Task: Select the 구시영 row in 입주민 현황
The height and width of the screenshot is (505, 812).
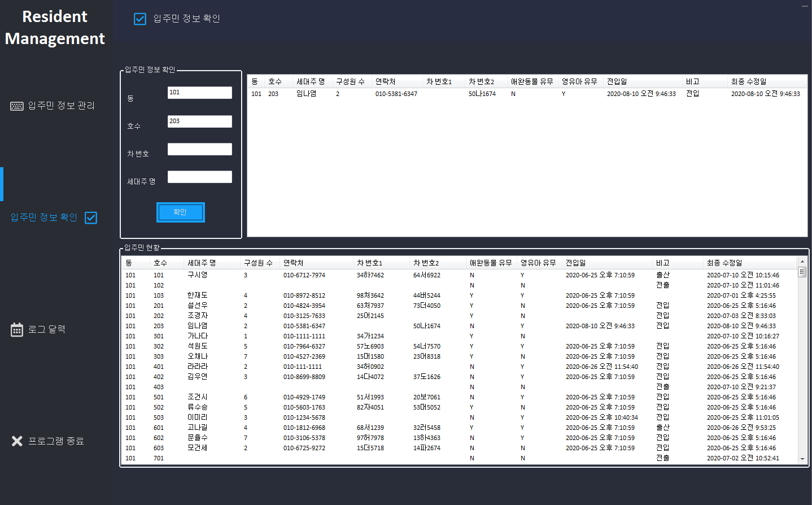Action: (282, 275)
